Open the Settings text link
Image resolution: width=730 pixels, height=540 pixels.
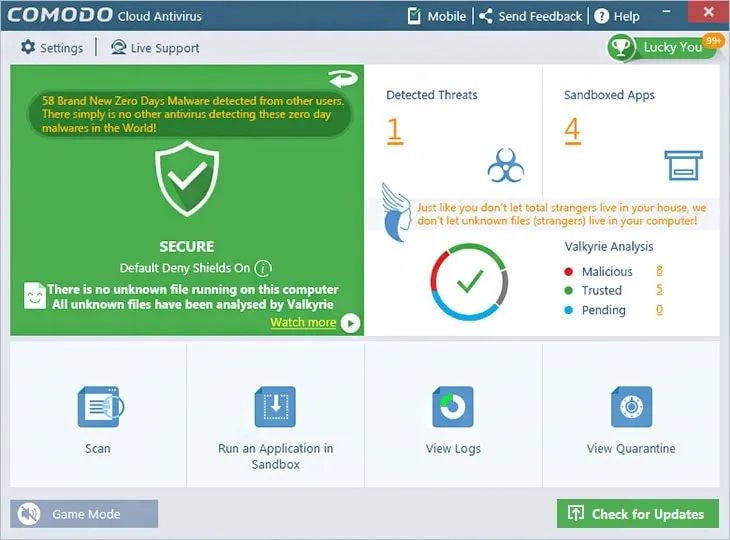(61, 48)
